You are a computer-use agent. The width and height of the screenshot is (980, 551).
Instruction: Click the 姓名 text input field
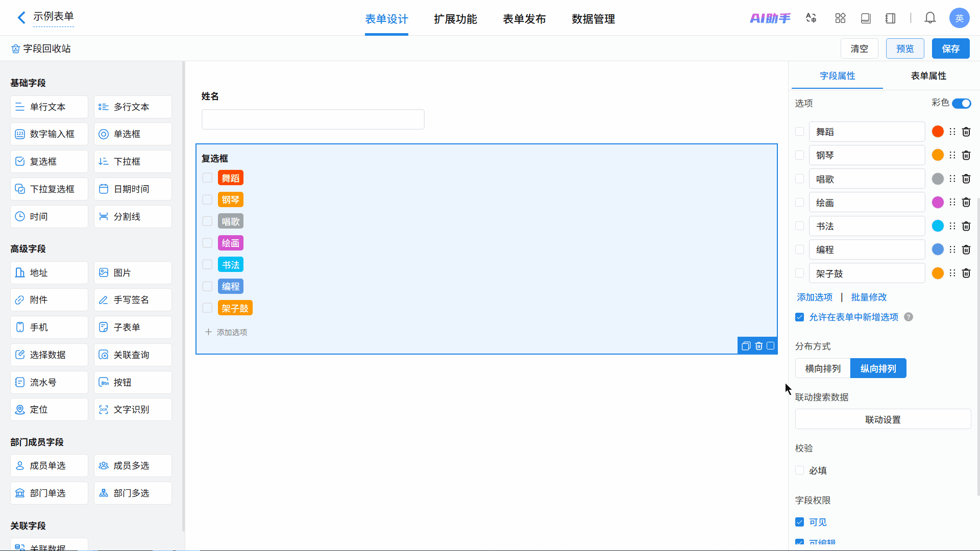click(x=313, y=119)
